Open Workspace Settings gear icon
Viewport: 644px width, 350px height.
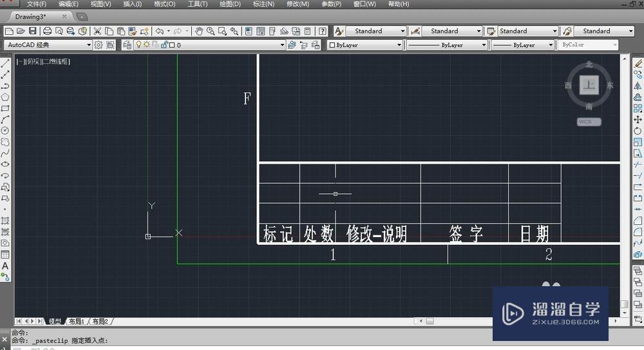[x=99, y=45]
